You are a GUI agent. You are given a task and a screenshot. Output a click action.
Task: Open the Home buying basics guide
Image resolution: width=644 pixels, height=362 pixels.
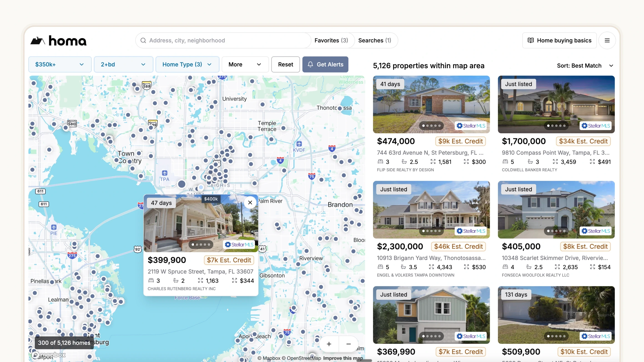click(559, 40)
